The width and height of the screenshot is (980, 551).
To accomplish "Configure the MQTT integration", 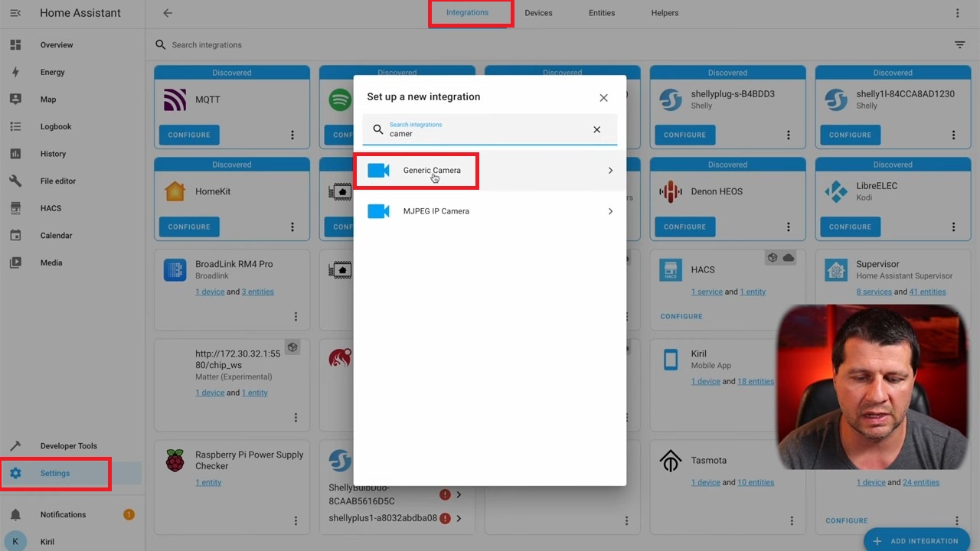I will point(189,135).
